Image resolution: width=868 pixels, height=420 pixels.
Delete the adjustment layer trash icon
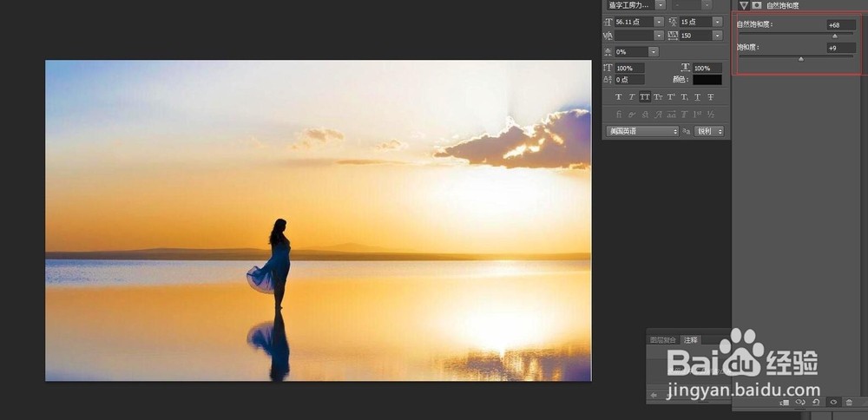[x=849, y=403]
